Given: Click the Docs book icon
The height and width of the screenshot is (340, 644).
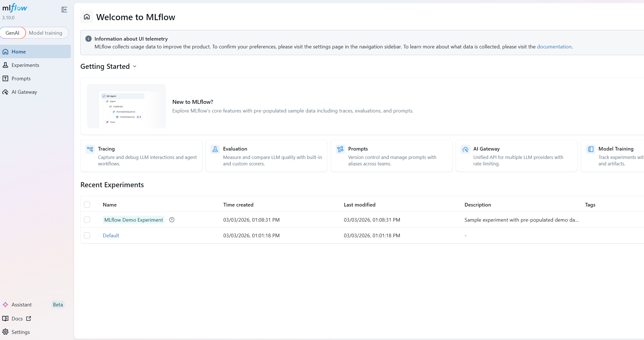Looking at the screenshot, I should click(x=5, y=319).
